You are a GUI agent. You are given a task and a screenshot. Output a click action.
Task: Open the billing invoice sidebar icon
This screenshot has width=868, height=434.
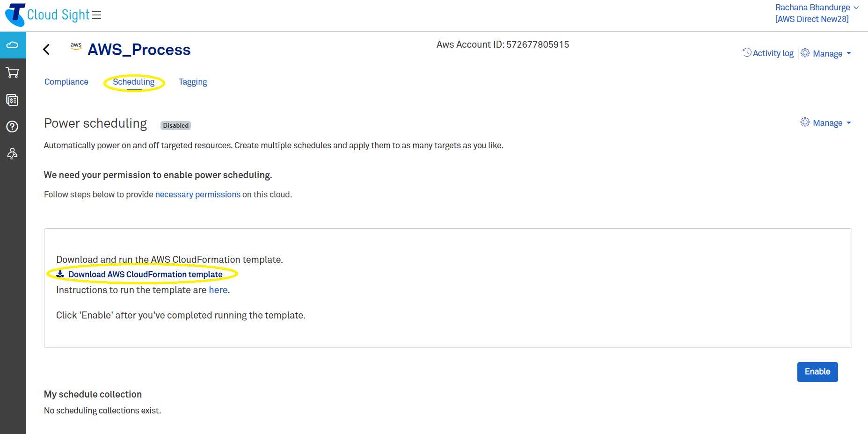click(13, 100)
